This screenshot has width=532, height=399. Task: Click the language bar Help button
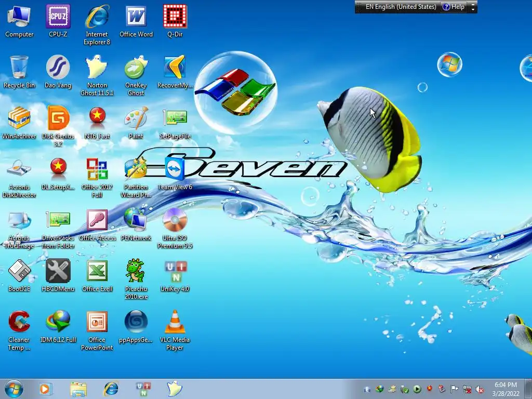pyautogui.click(x=454, y=7)
